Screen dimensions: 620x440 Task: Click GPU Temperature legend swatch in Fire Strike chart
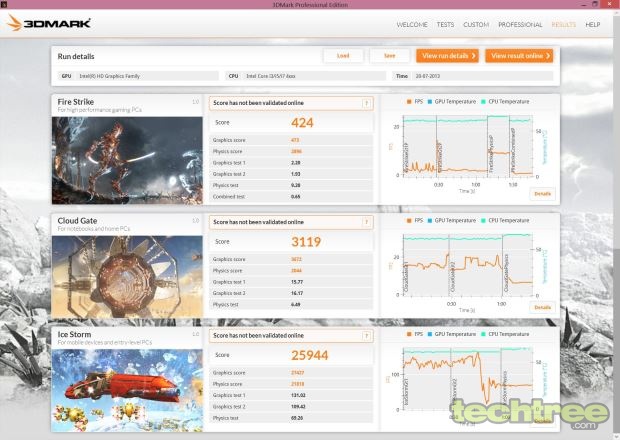pos(429,102)
